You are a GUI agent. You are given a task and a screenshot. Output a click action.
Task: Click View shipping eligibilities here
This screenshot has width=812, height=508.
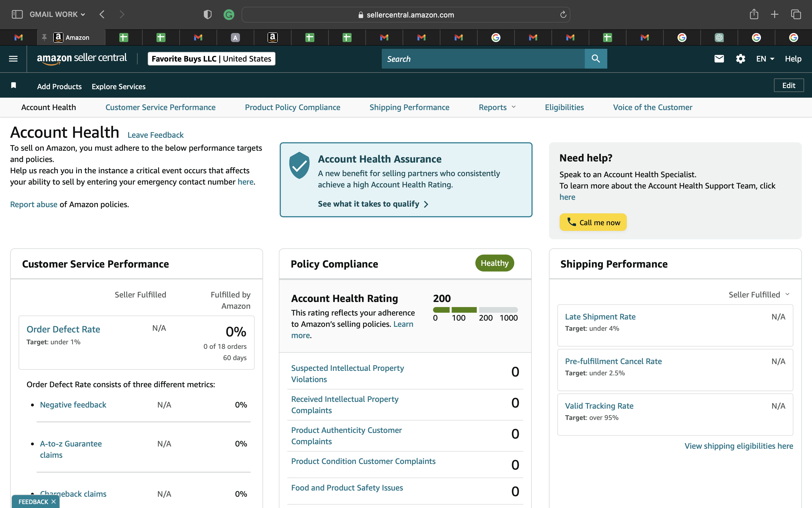click(739, 446)
